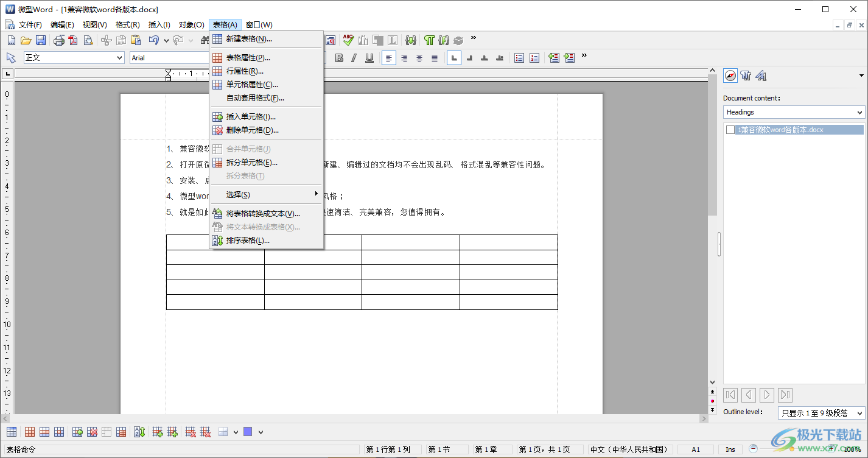
Task: Open the compass navigator panel icon
Action: [730, 76]
